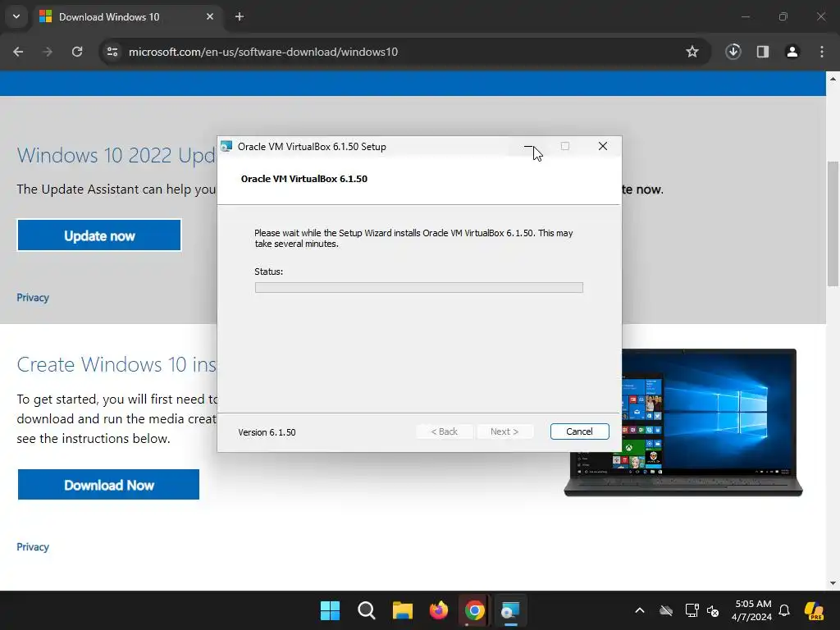Viewport: 840px width, 630px height.
Task: Add a new Chrome tab
Action: tap(240, 16)
